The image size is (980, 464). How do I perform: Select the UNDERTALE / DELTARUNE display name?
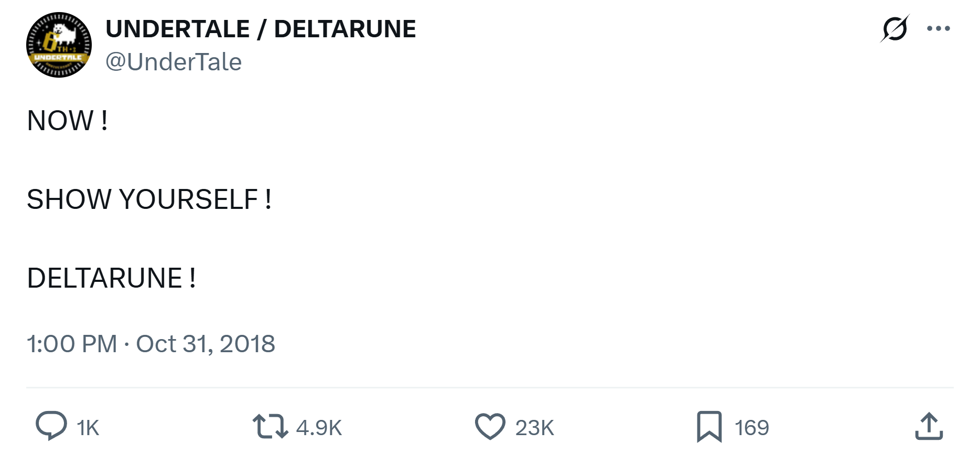tap(261, 28)
